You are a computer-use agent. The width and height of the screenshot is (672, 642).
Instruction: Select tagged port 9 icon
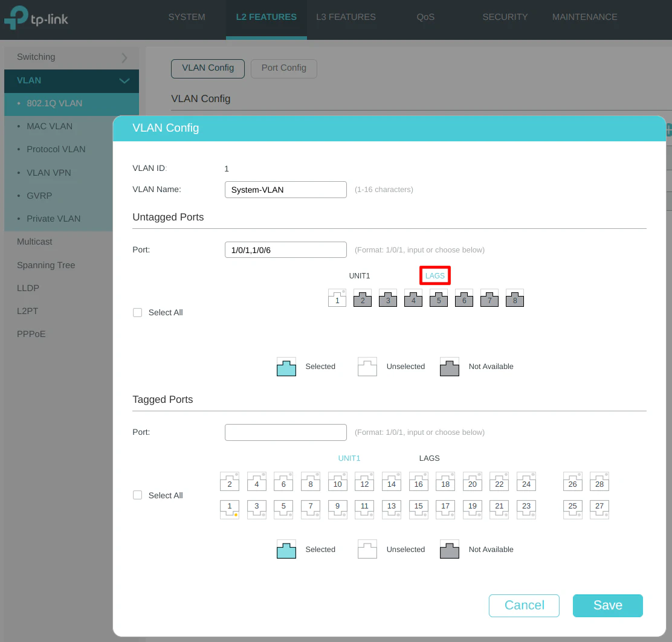[338, 509]
